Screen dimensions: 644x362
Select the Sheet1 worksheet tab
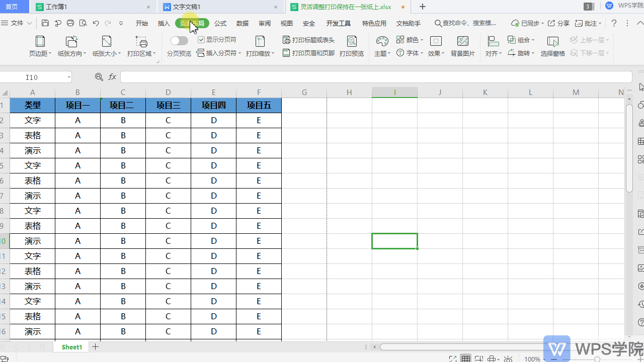(71, 347)
